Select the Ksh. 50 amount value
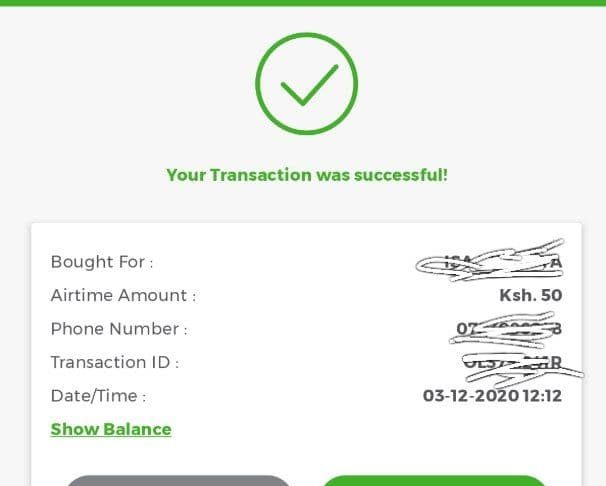 [x=531, y=296]
